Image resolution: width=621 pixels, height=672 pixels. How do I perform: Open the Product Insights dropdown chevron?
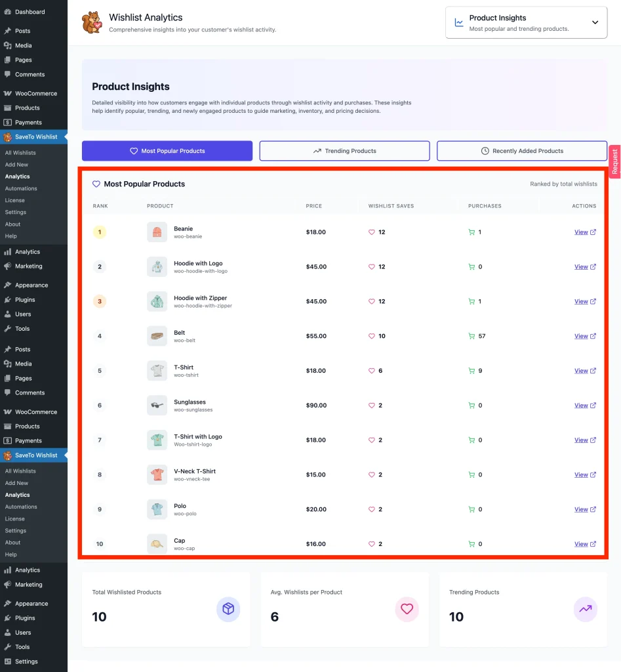click(595, 22)
